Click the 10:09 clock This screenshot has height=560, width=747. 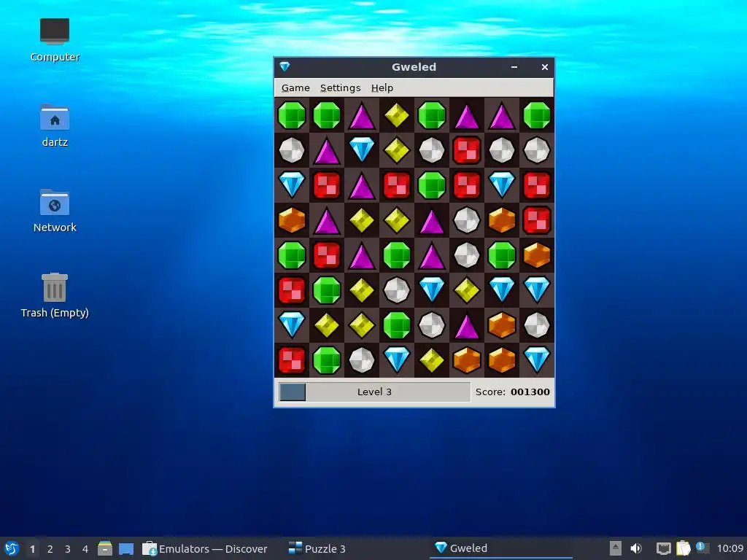pos(730,548)
